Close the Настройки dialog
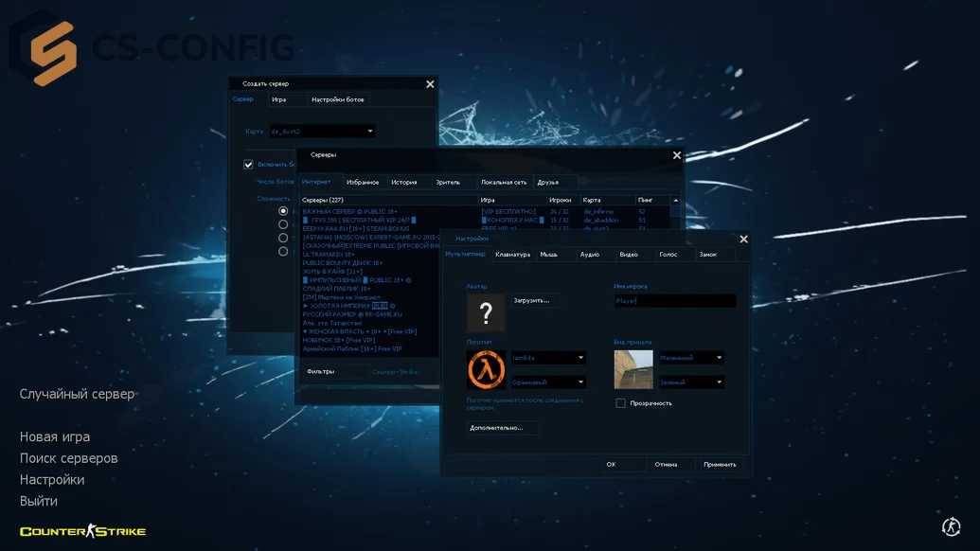The width and height of the screenshot is (980, 551). tap(743, 240)
